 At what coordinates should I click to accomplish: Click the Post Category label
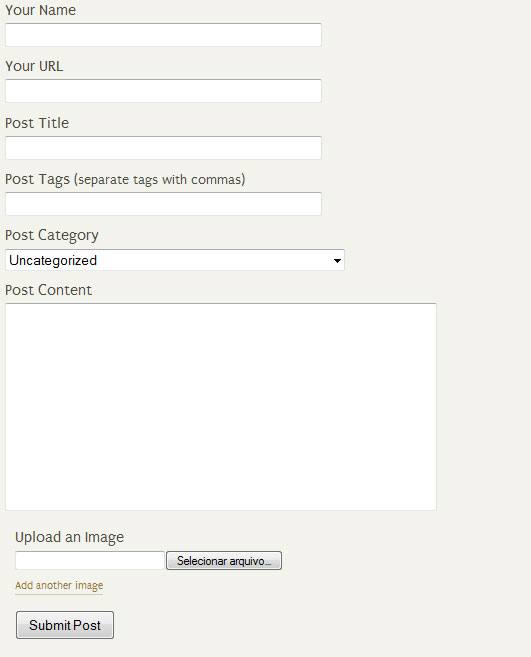(x=52, y=235)
